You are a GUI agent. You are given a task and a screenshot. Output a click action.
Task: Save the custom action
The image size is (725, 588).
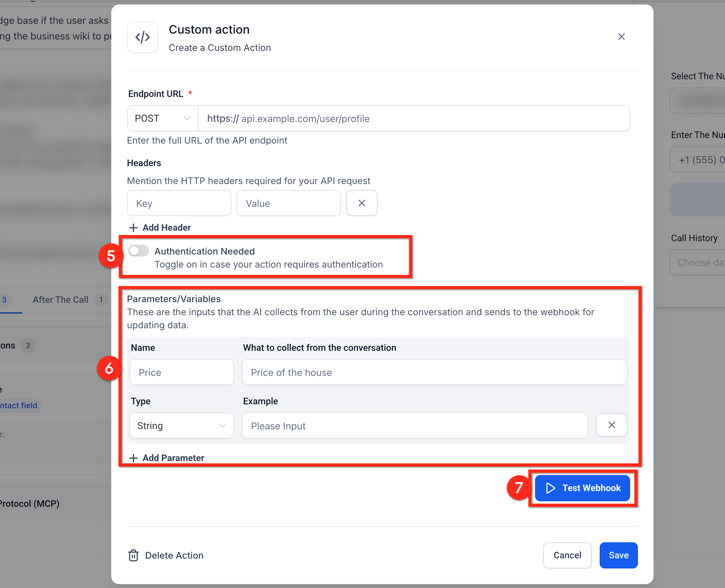click(x=618, y=555)
